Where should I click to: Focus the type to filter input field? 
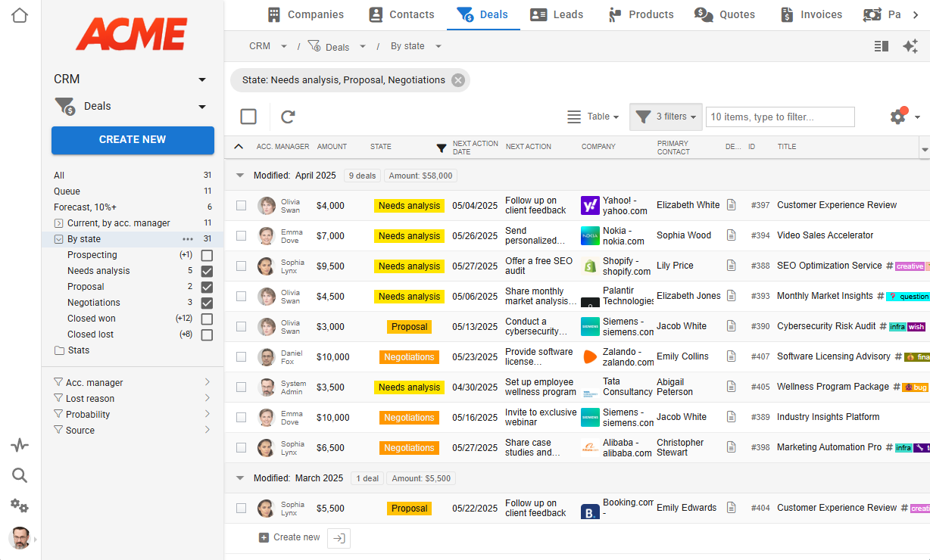tap(780, 117)
